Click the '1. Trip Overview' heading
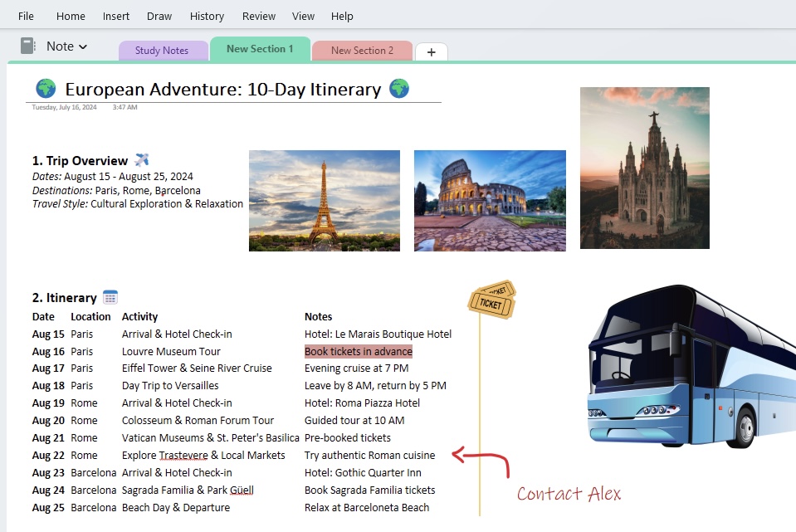Viewport: 796px width, 532px height. click(x=80, y=161)
